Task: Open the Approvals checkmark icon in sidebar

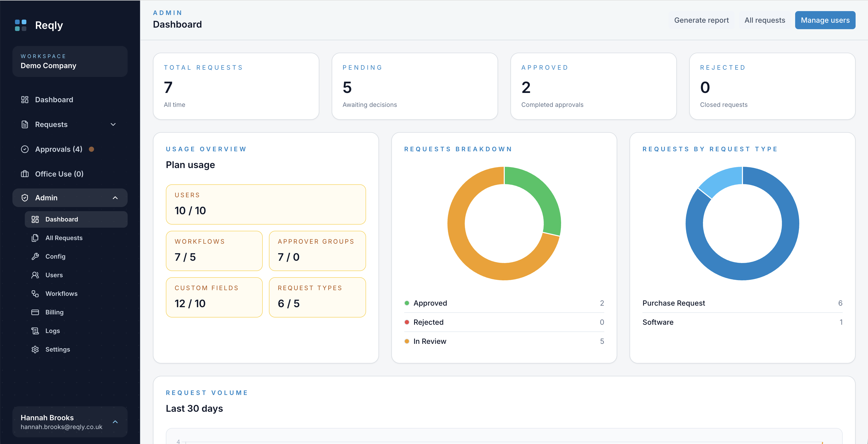Action: pos(25,149)
